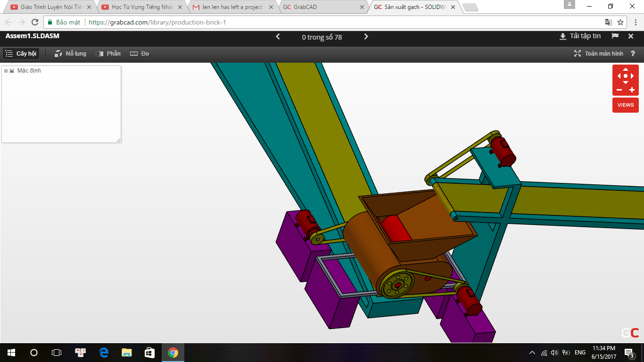Toggle the Cây hội assembly tree panel
This screenshot has height=362, width=644.
[21, 54]
